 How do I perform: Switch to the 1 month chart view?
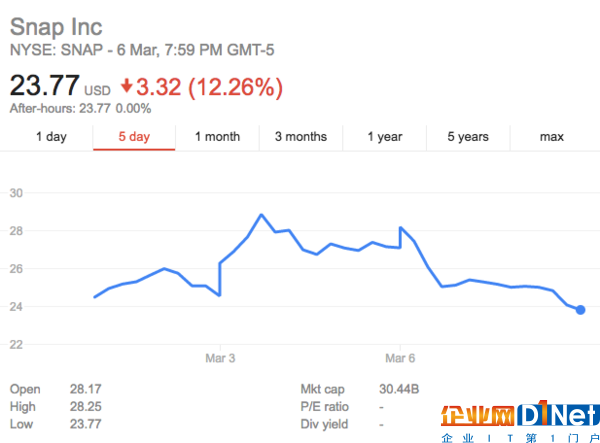click(x=217, y=137)
